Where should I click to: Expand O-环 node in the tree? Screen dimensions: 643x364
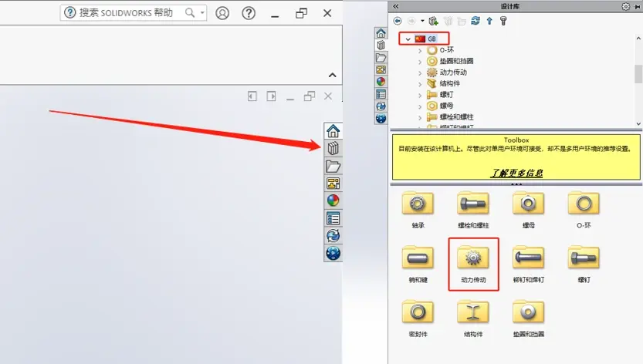point(419,51)
